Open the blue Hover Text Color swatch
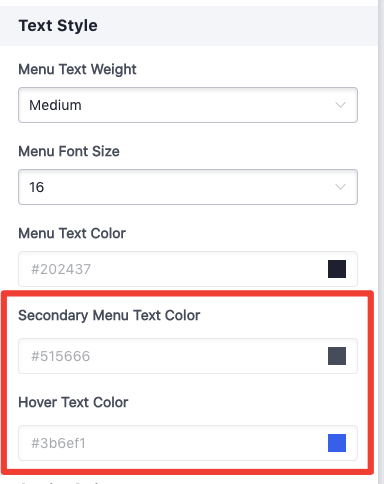 point(337,443)
